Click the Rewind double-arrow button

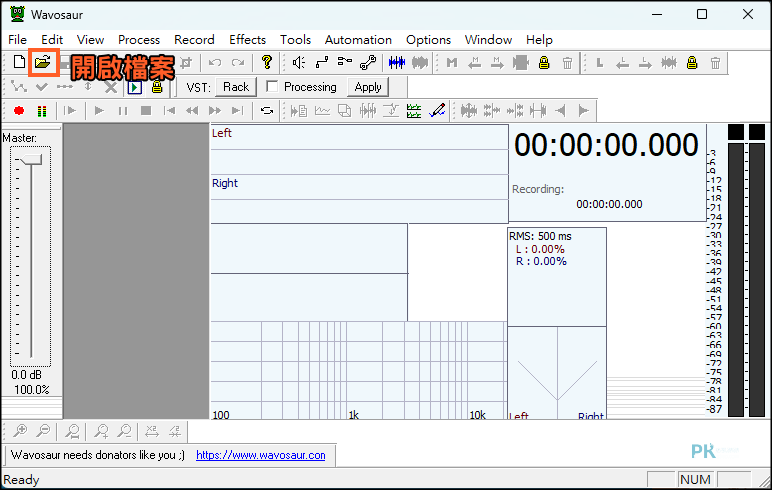pos(192,111)
